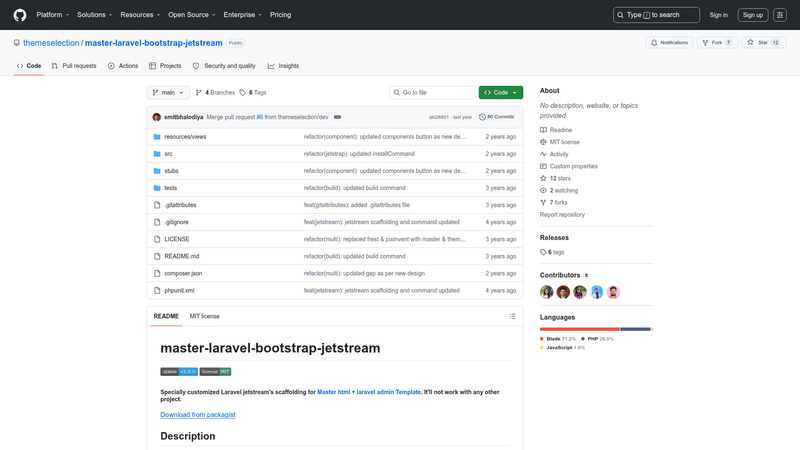Select the README tab in file viewer
800x450 pixels.
point(166,316)
